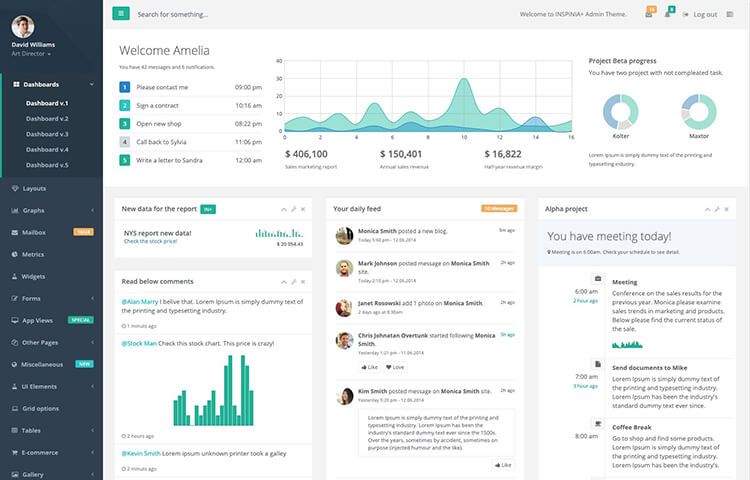Viewport: 750px width, 480px height.
Task: Open settings wrench in Alpha project panel
Action: [x=717, y=209]
